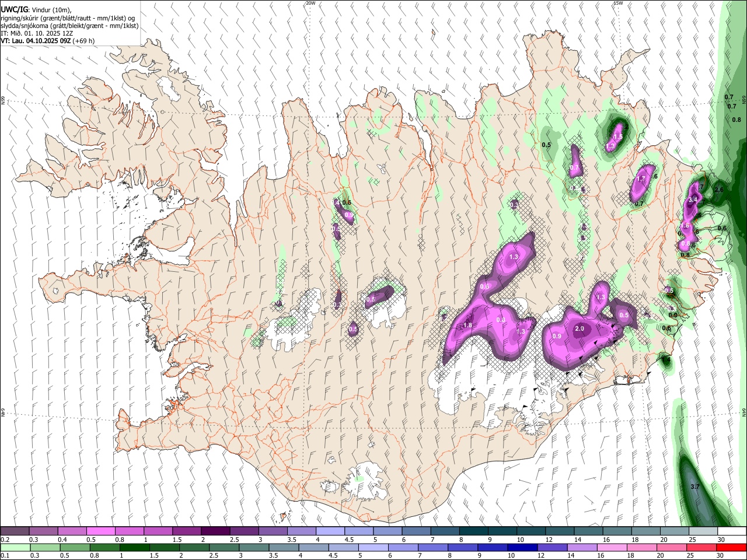
Task: Select the 1.2 value beside the 1.5 marker
Action: [x=610, y=147]
